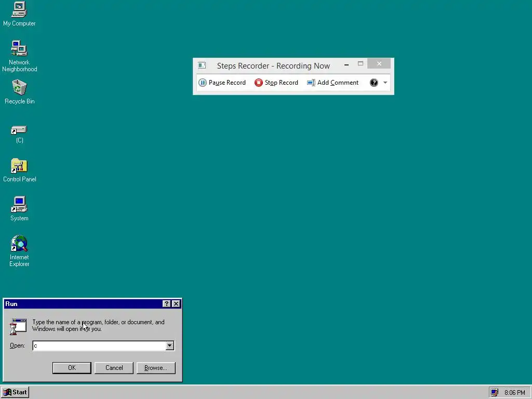Screen dimensions: 532x399
Task: Click the Open text input field
Action: [x=99, y=345]
